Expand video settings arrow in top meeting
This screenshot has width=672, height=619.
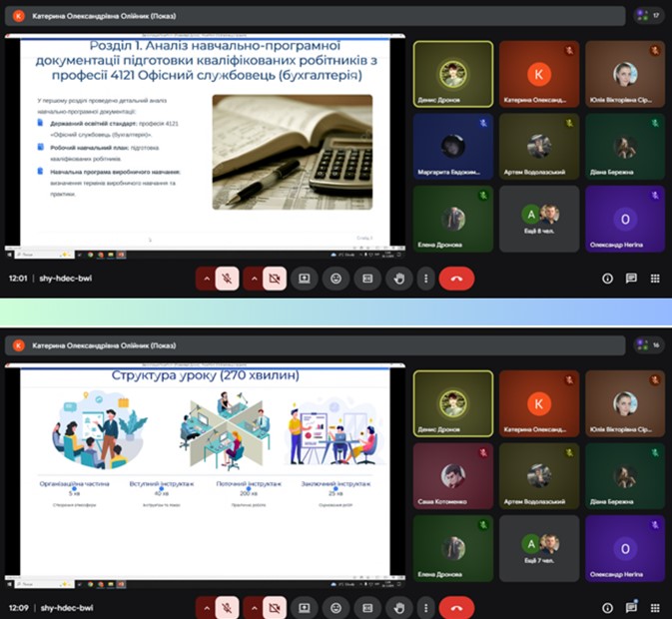tap(254, 280)
